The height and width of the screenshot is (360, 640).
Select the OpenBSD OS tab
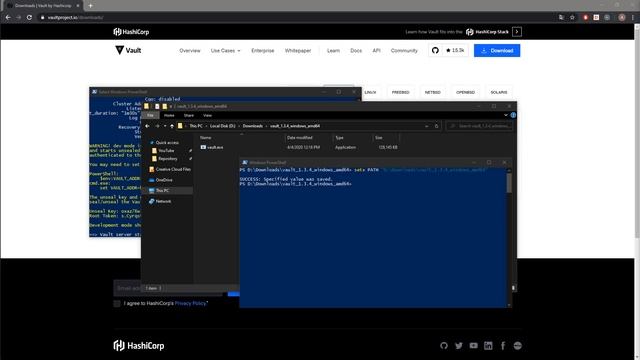(465, 92)
